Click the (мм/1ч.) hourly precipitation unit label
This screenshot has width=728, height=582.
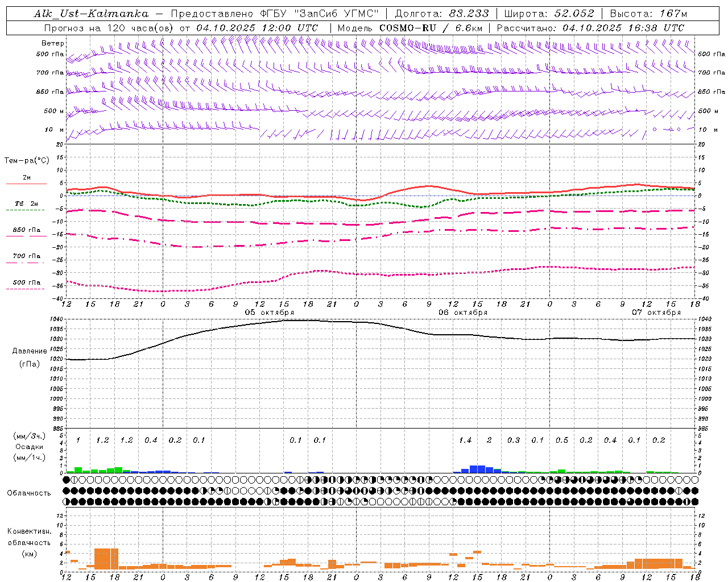(x=30, y=458)
